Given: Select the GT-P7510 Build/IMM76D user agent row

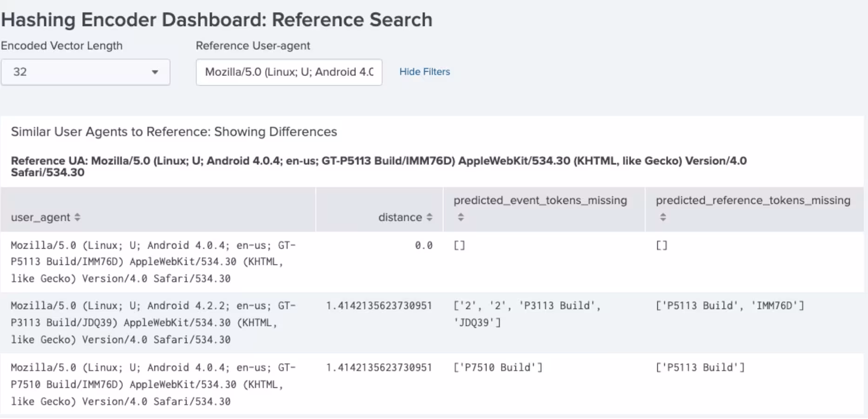Looking at the screenshot, I should pyautogui.click(x=153, y=384).
